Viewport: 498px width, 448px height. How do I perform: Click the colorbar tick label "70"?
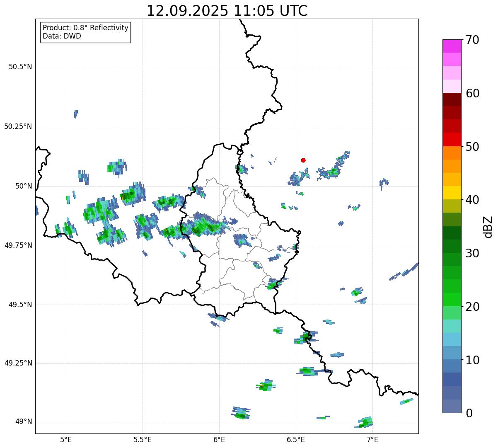(x=472, y=40)
